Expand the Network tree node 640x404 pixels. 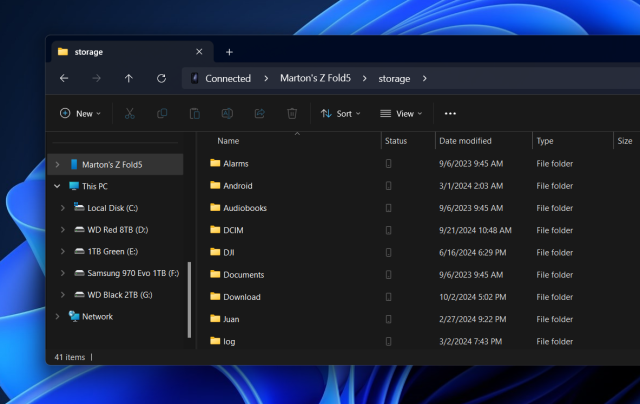(x=56, y=317)
